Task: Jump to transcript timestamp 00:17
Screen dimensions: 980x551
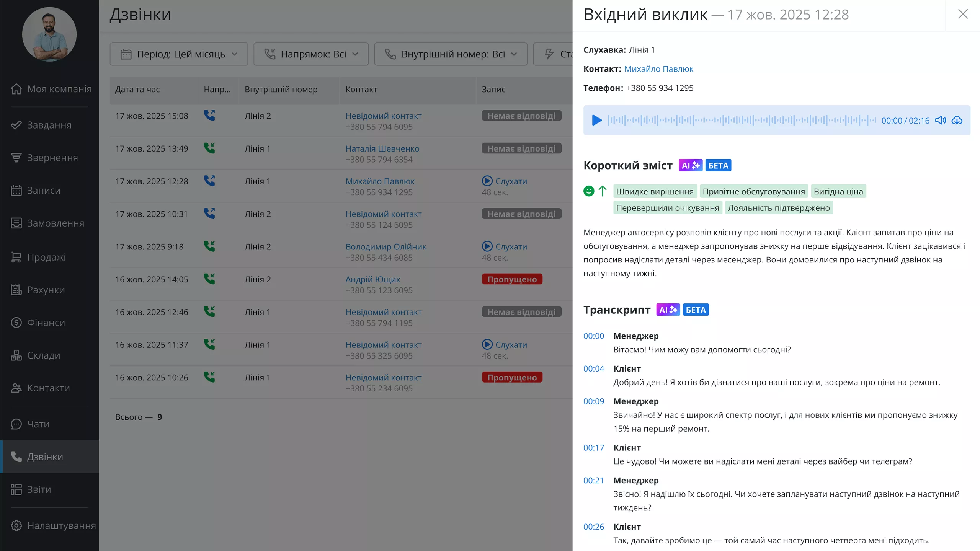Action: tap(593, 448)
